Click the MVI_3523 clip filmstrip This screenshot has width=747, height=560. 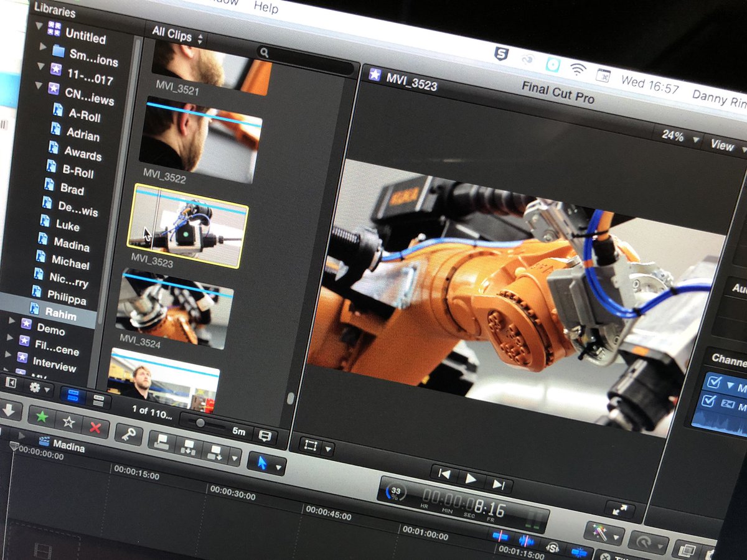click(x=187, y=226)
